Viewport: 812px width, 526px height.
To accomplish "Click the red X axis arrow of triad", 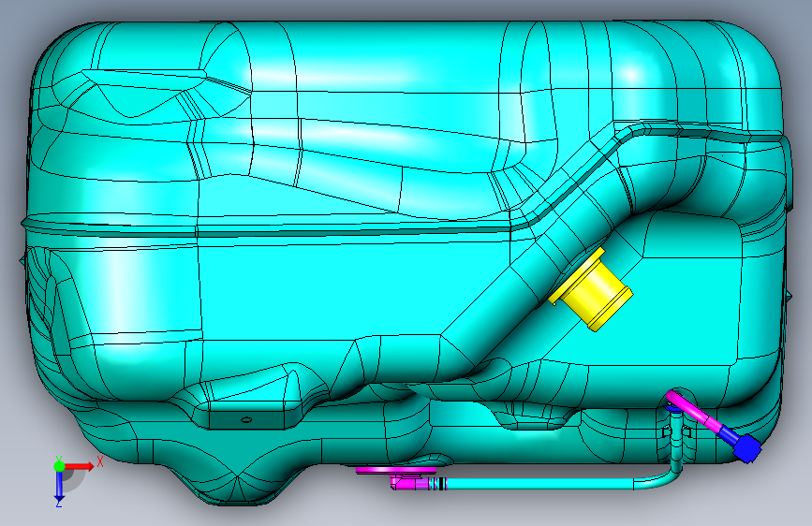I will [x=81, y=466].
